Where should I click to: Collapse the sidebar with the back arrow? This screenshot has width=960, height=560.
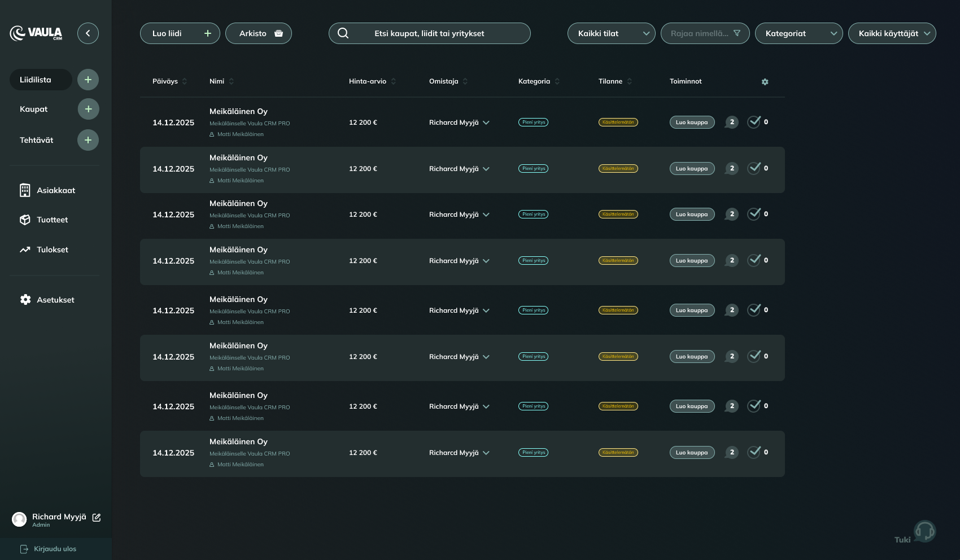(88, 33)
